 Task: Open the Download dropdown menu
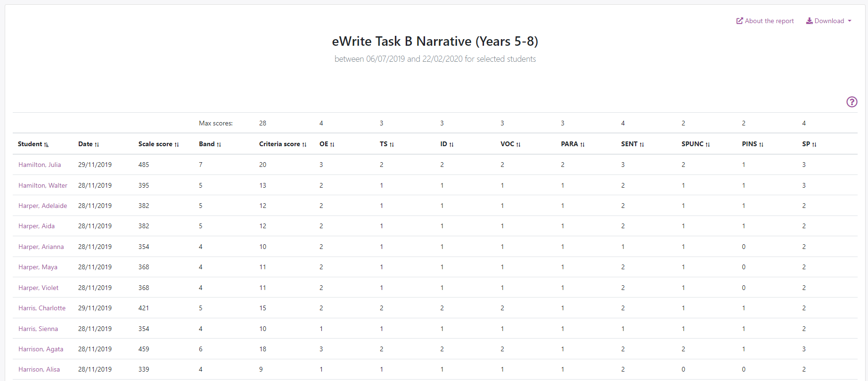(x=829, y=21)
